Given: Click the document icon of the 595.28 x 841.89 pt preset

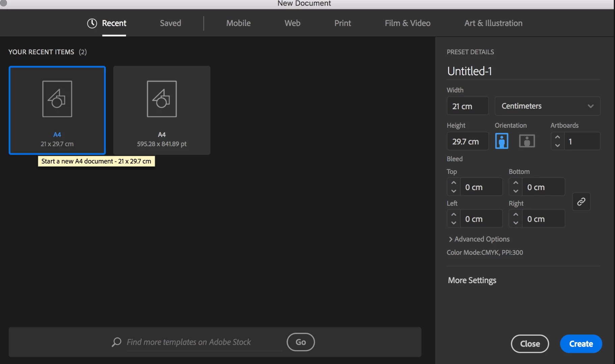Looking at the screenshot, I should pyautogui.click(x=162, y=99).
